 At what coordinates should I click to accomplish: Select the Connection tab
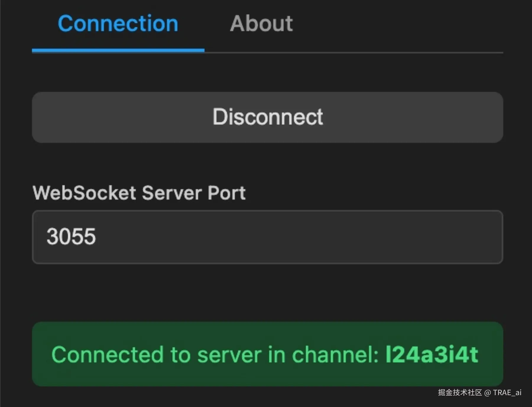118,24
